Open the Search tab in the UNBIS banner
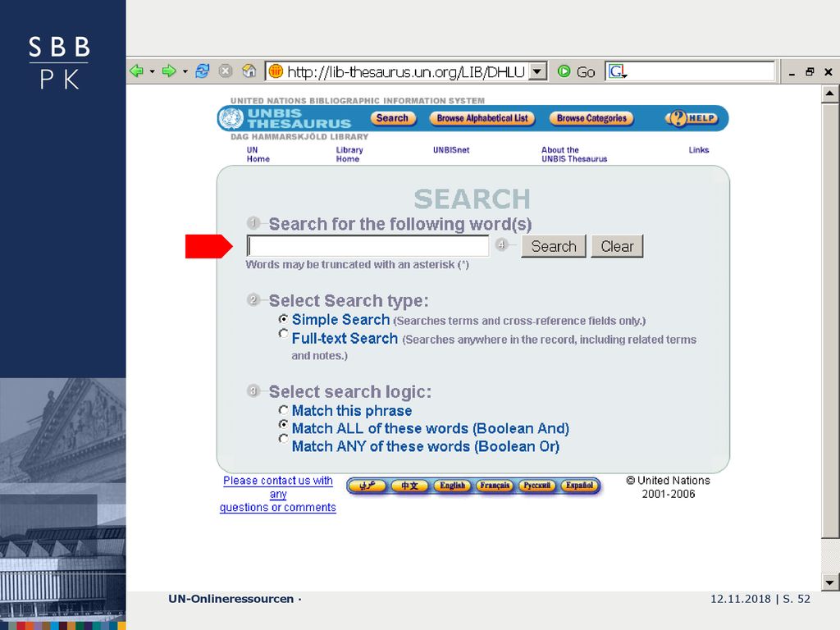This screenshot has width=840, height=630. (393, 118)
